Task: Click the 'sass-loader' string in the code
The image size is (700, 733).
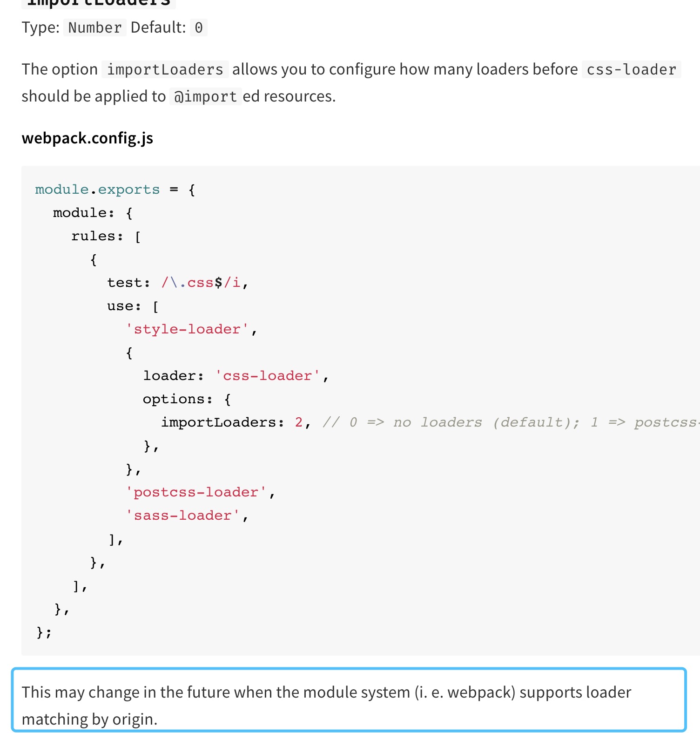Action: point(182,516)
